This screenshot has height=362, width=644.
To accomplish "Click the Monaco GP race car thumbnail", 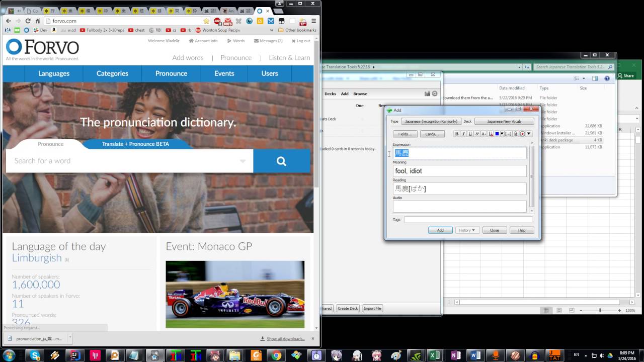I will pos(235,294).
